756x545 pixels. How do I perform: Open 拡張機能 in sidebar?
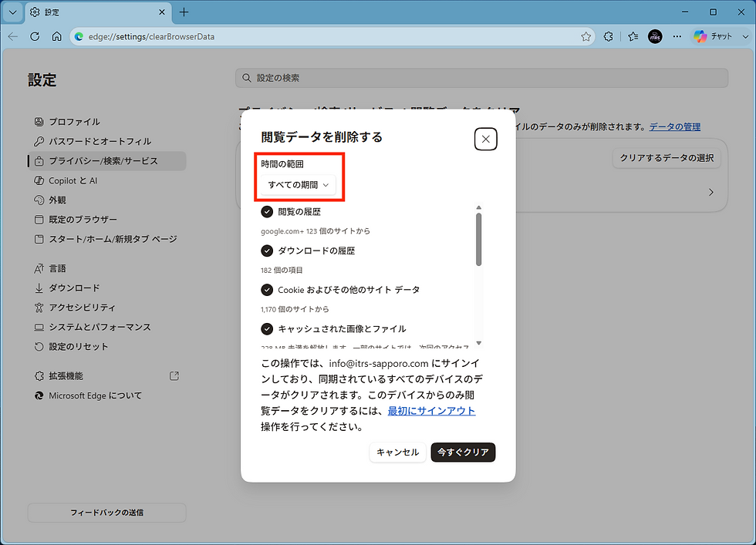107,376
